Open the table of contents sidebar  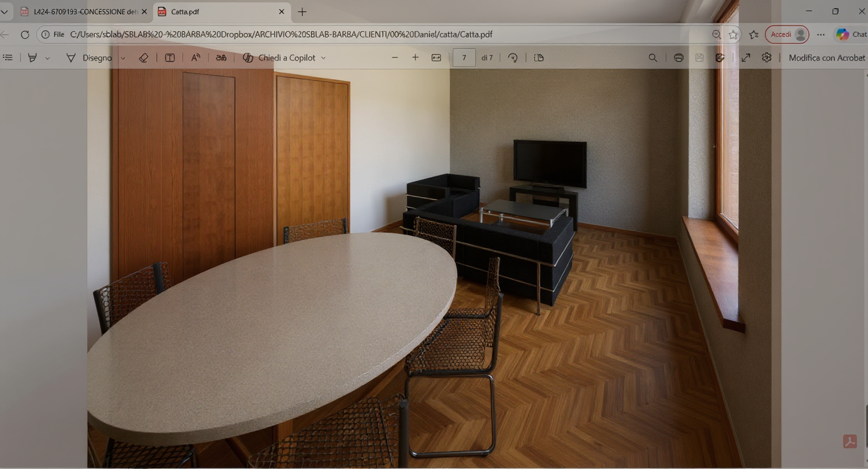(x=7, y=57)
